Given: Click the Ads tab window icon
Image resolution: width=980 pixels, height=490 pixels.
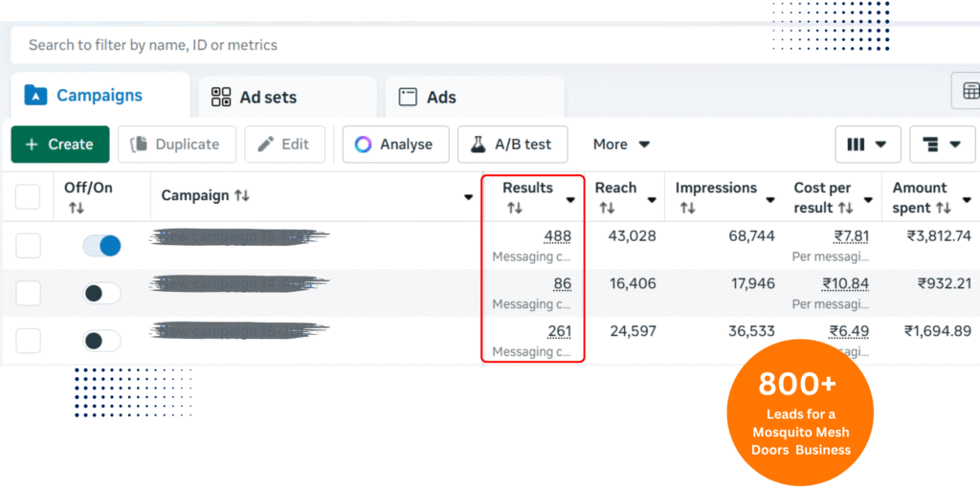Looking at the screenshot, I should [x=408, y=97].
